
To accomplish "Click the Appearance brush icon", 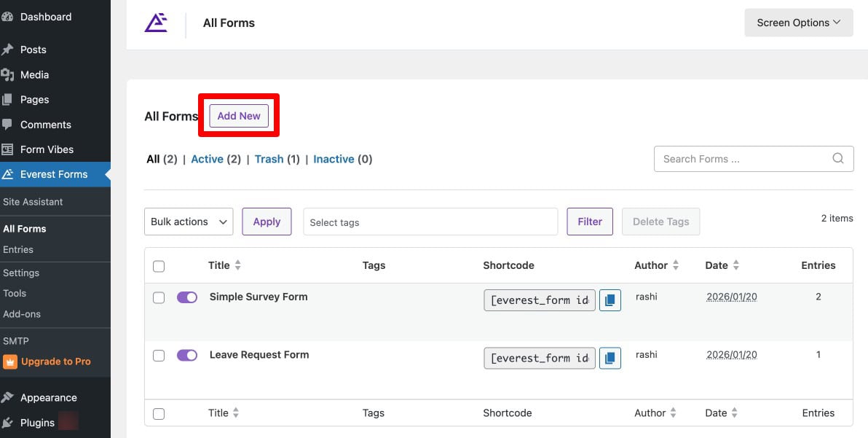I will [7, 398].
